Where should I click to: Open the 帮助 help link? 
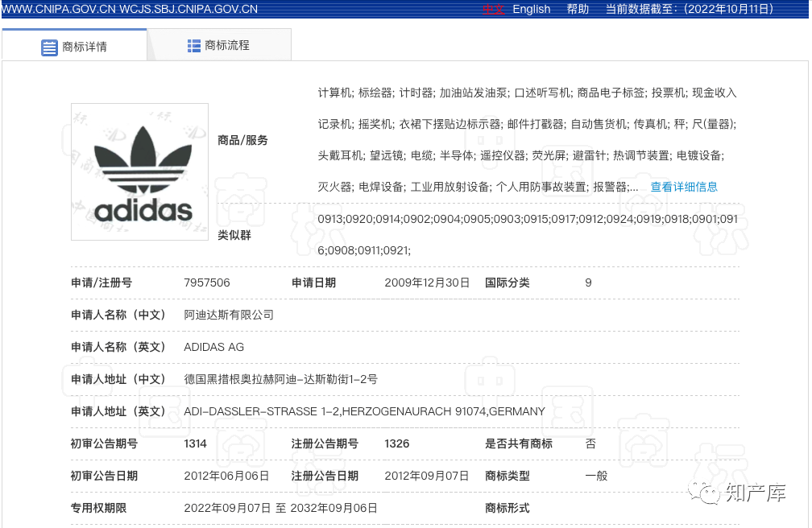click(578, 9)
